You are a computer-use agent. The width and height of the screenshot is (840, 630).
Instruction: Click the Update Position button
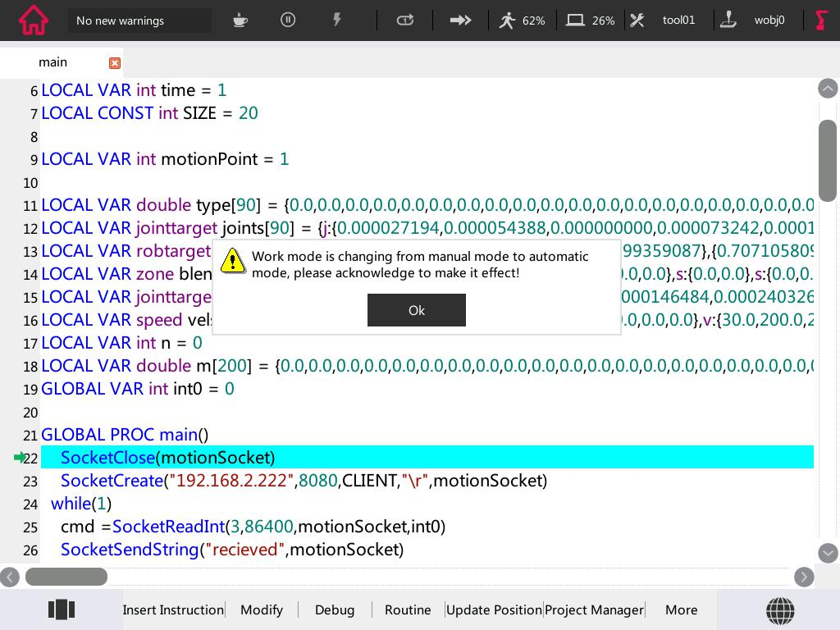click(x=494, y=609)
